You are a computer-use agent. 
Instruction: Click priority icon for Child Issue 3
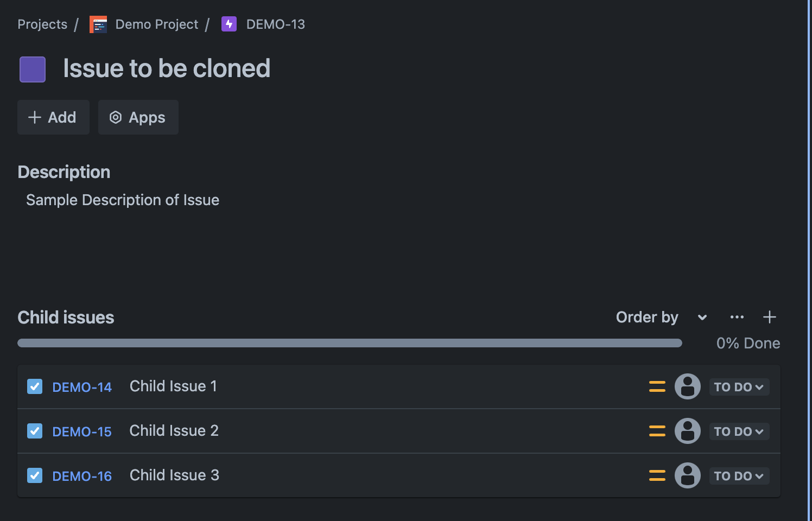click(657, 476)
